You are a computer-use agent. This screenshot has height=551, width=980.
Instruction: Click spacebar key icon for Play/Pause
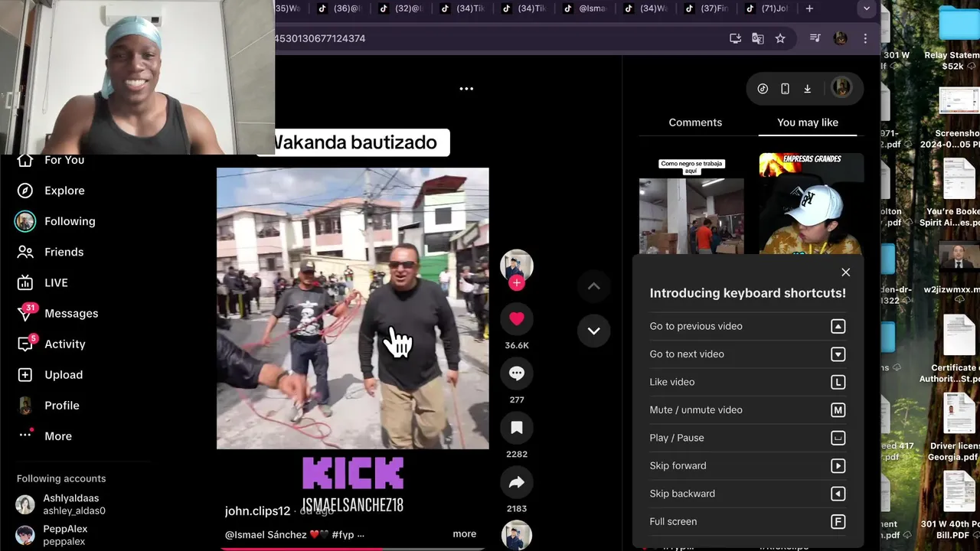(838, 438)
